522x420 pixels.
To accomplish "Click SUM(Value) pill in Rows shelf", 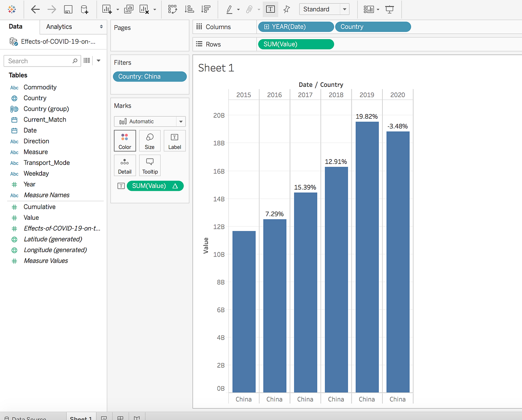I will click(x=296, y=44).
